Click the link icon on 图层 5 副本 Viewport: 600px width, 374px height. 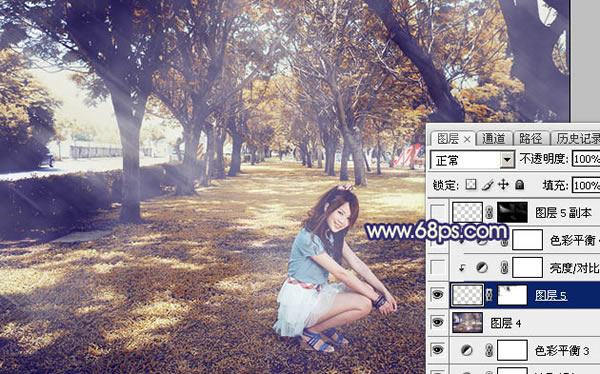pyautogui.click(x=489, y=213)
